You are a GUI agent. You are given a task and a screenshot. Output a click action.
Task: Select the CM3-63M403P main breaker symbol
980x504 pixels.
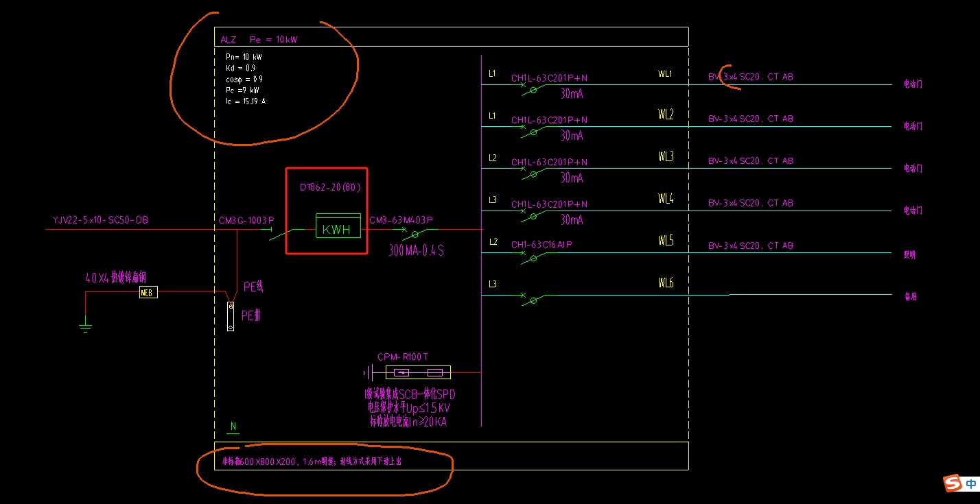(415, 233)
